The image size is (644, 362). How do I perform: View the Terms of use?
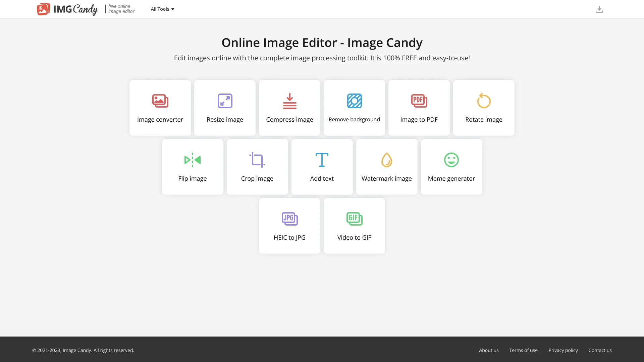(x=523, y=350)
